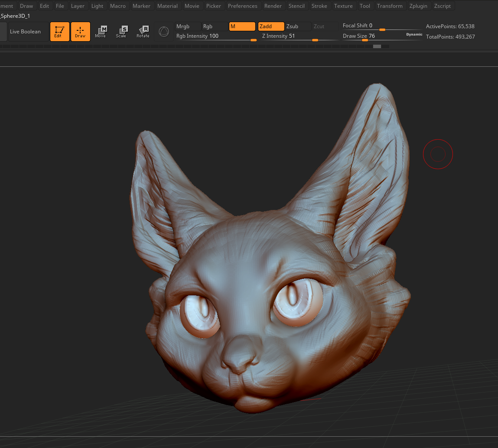The image size is (498, 448).
Task: Select the Draw mode icon
Action: 80,32
